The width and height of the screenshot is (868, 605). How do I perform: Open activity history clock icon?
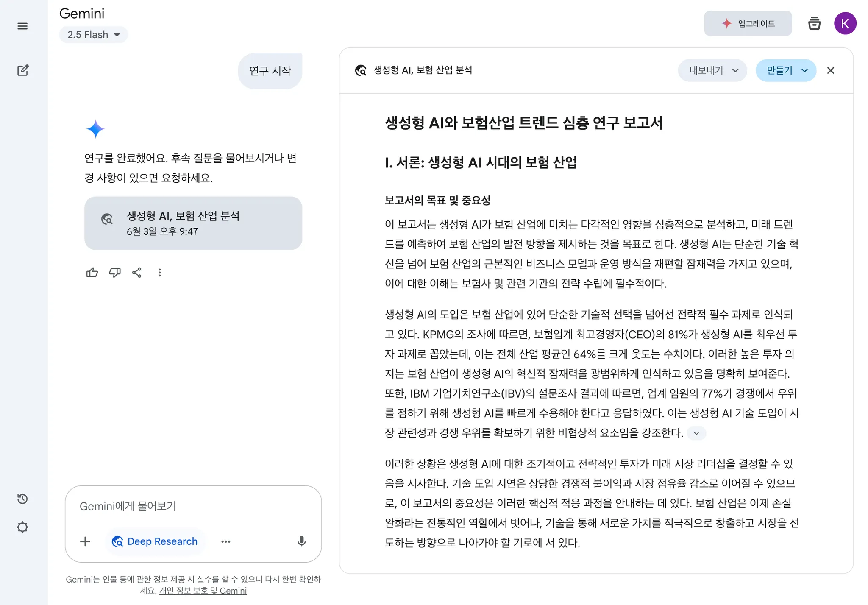22,499
